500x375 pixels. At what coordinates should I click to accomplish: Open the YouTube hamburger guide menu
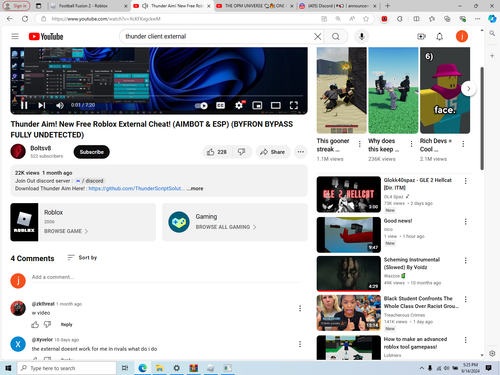(15, 36)
